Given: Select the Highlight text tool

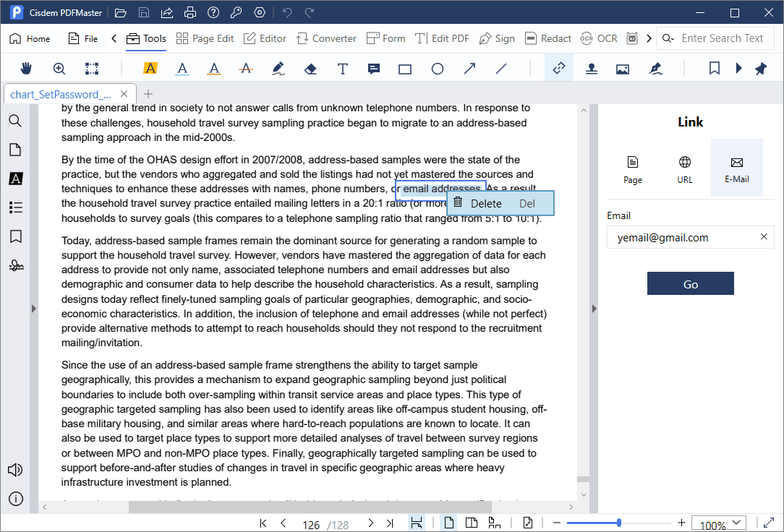Looking at the screenshot, I should point(150,68).
